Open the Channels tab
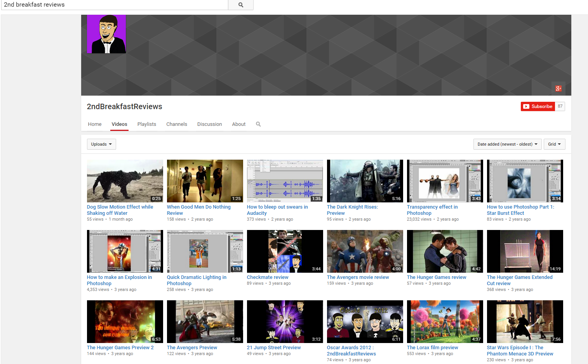Image resolution: width=588 pixels, height=364 pixels. (177, 124)
